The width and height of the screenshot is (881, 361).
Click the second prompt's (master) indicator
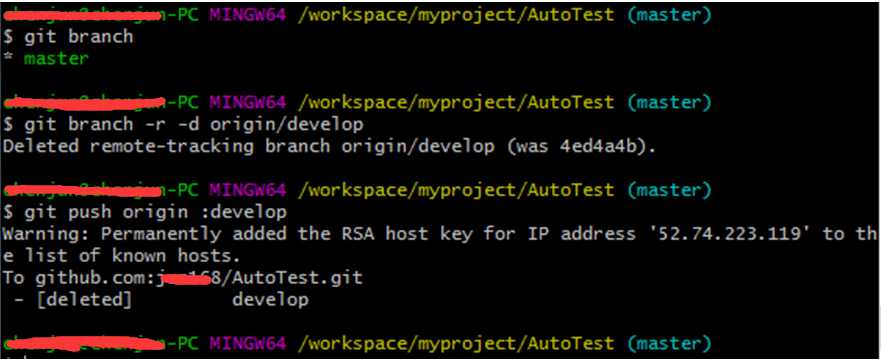[x=669, y=102]
